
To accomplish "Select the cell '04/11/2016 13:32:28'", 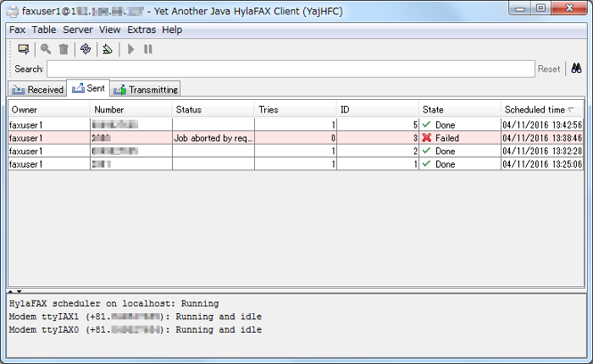I will pos(542,151).
